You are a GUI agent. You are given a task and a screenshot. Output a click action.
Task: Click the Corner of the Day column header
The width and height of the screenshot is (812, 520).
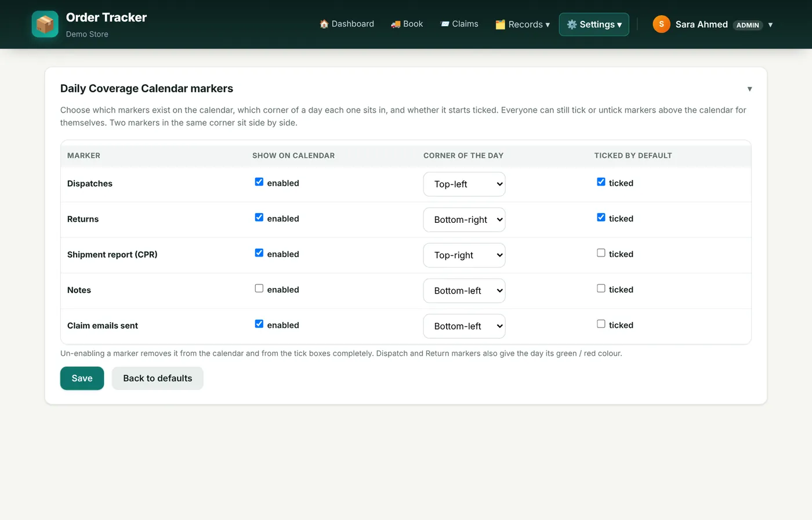(x=463, y=156)
